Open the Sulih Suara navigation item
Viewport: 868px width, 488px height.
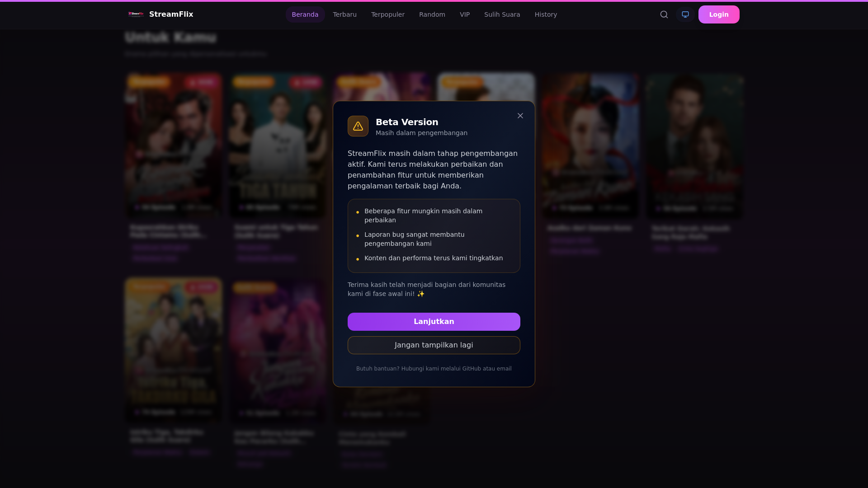coord(502,14)
